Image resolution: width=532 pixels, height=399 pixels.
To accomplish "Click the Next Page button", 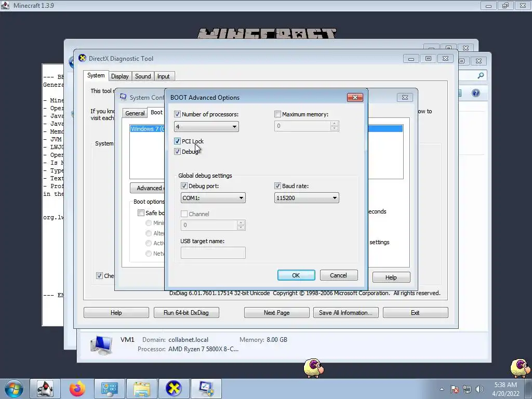I will [x=276, y=312].
